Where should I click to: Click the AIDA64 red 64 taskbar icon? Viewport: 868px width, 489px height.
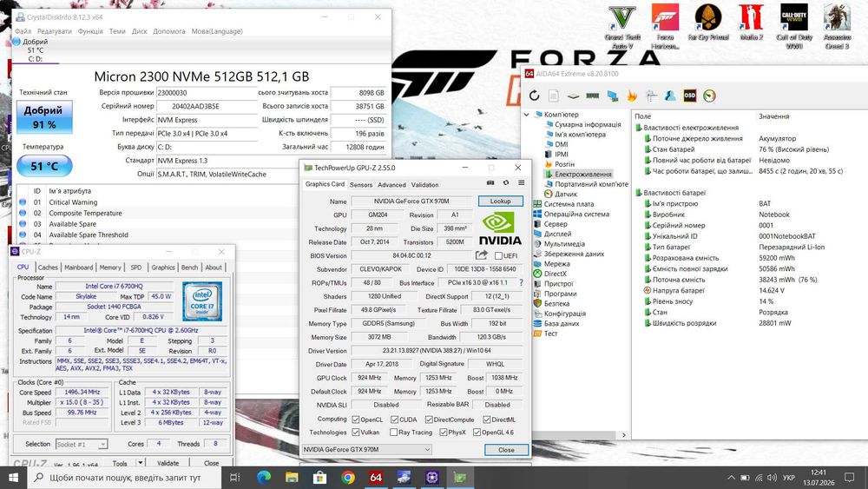376,477
